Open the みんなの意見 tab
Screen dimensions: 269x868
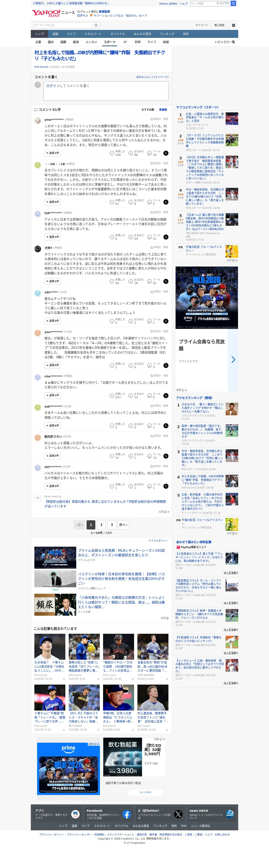point(142,34)
